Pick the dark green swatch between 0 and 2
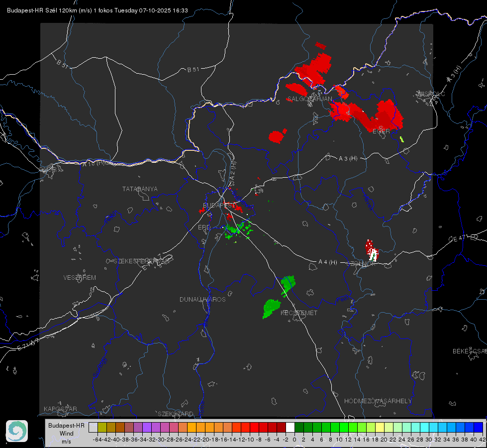 [x=299, y=427]
